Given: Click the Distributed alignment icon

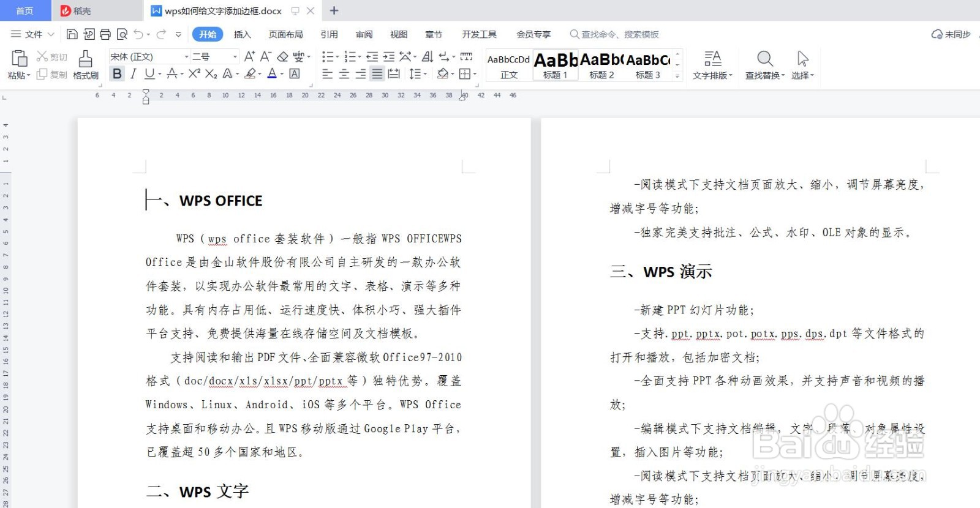Looking at the screenshot, I should coord(394,74).
